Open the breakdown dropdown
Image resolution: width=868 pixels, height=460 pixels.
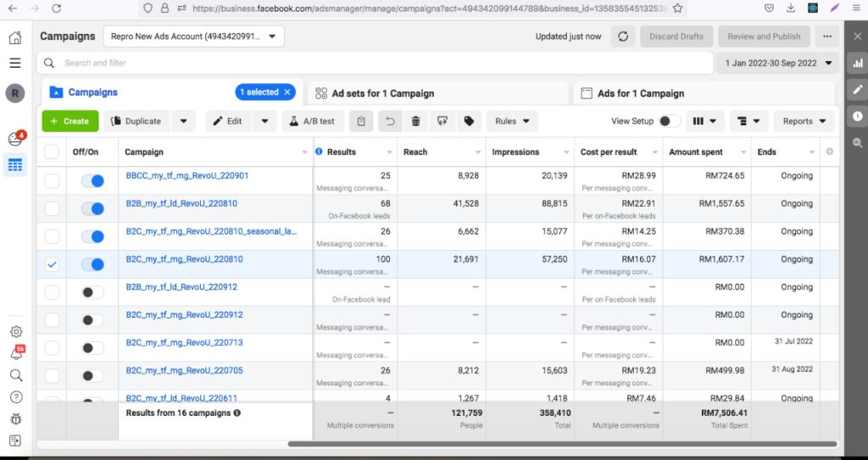pos(749,121)
